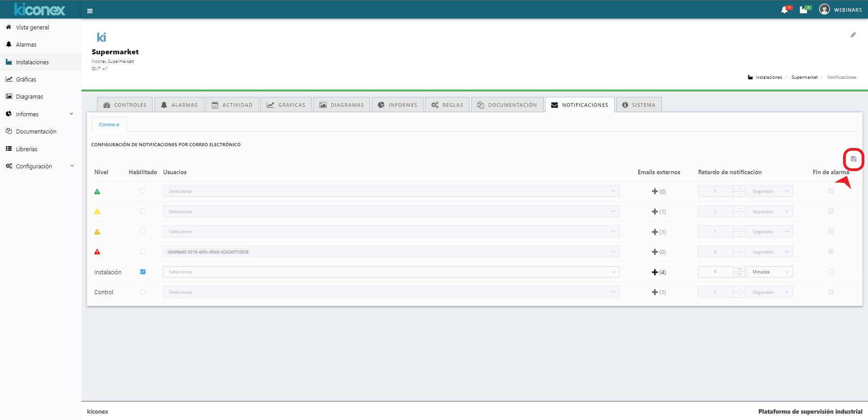Click the pencil edit installation icon

pos(853,35)
